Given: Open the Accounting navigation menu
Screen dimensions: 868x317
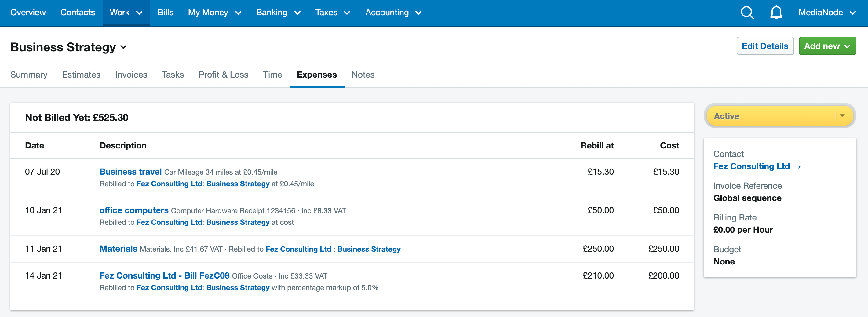Looking at the screenshot, I should click(393, 13).
